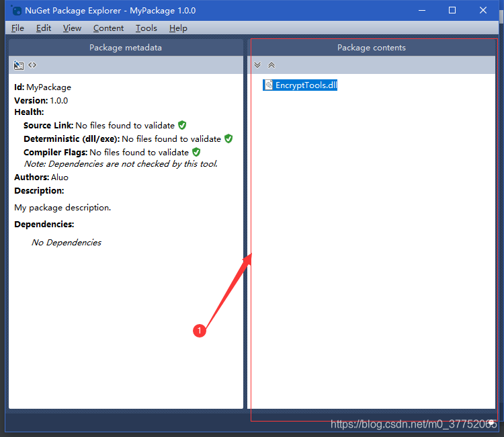The width and height of the screenshot is (504, 437).
Task: Open the View menu
Action: (x=72, y=28)
